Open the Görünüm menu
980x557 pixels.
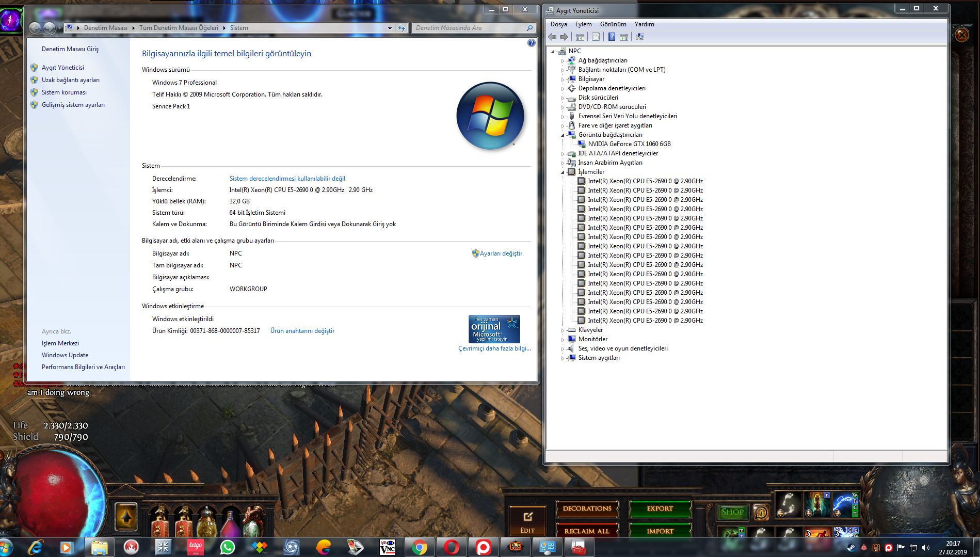[613, 24]
